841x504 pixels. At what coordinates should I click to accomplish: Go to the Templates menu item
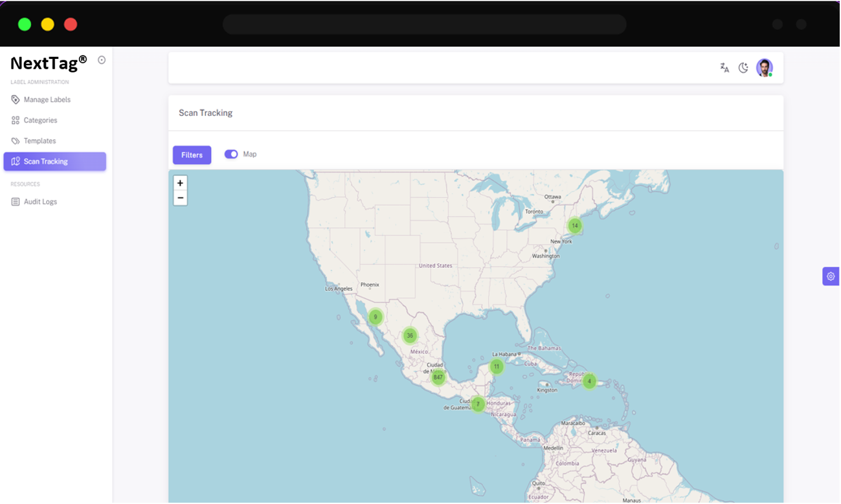pyautogui.click(x=39, y=141)
